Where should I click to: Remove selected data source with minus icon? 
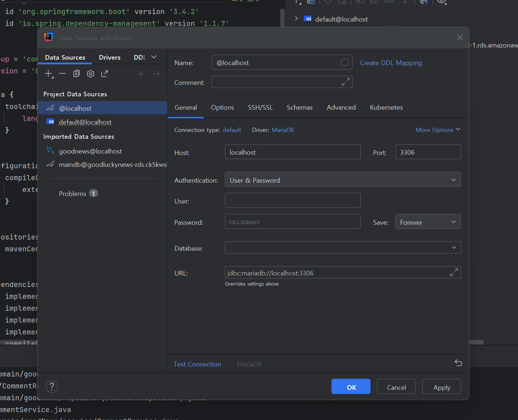(x=62, y=74)
